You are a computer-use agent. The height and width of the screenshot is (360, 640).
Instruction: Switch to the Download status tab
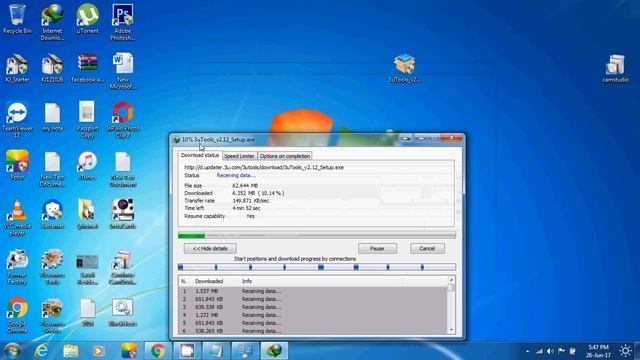[200, 156]
